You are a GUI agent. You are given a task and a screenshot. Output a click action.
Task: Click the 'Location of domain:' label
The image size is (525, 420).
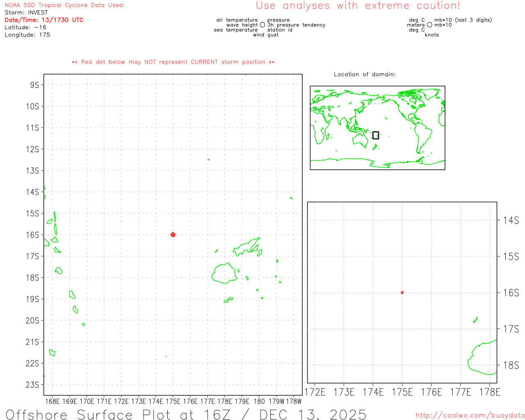(x=365, y=74)
